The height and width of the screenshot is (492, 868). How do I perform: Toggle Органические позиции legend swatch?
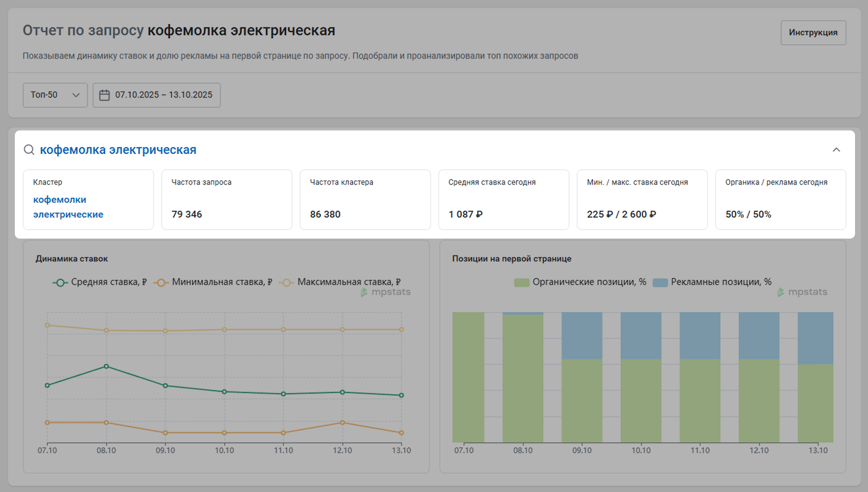point(521,282)
